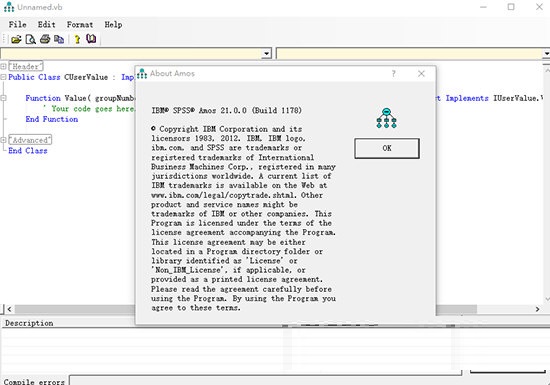The height and width of the screenshot is (385, 550).
Task: Open the left yellow combo box dropdown
Action: 267,54
